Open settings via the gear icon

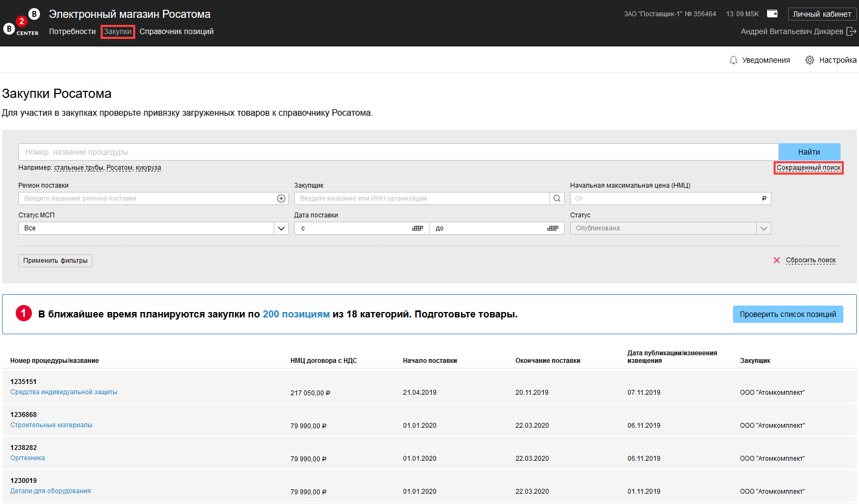tap(809, 60)
